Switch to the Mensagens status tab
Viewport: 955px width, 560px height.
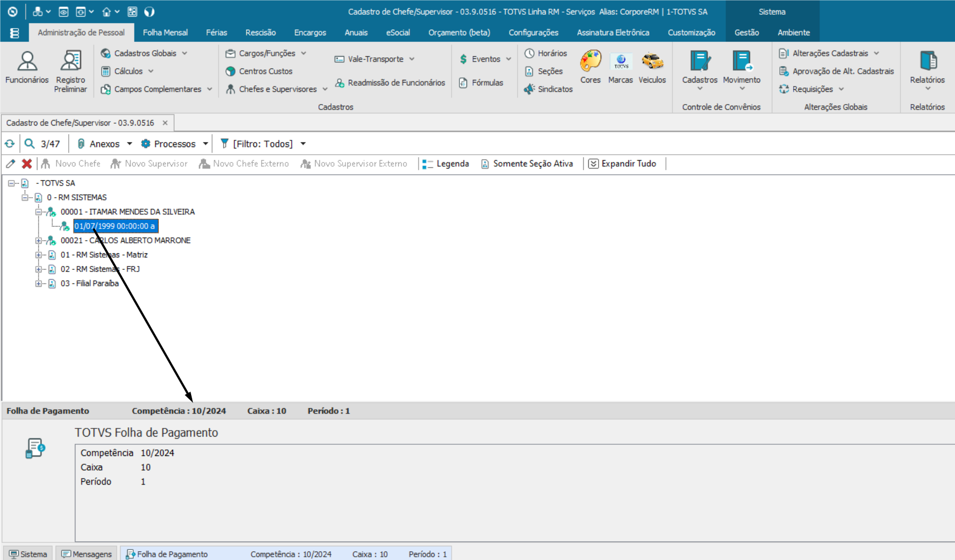[86, 554]
